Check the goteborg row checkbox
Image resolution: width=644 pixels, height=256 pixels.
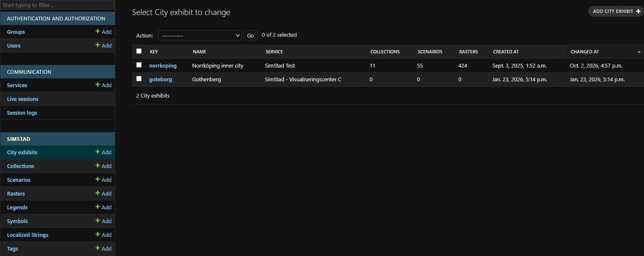point(139,79)
